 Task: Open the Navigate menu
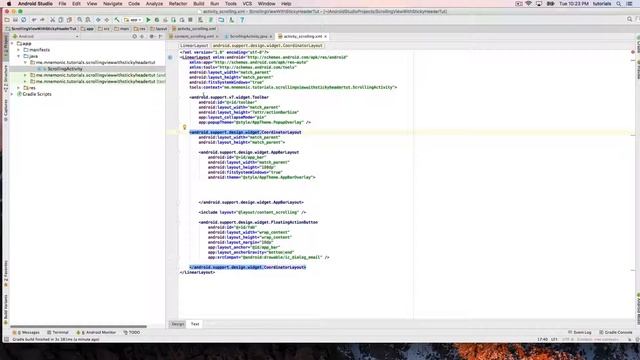tap(112, 4)
